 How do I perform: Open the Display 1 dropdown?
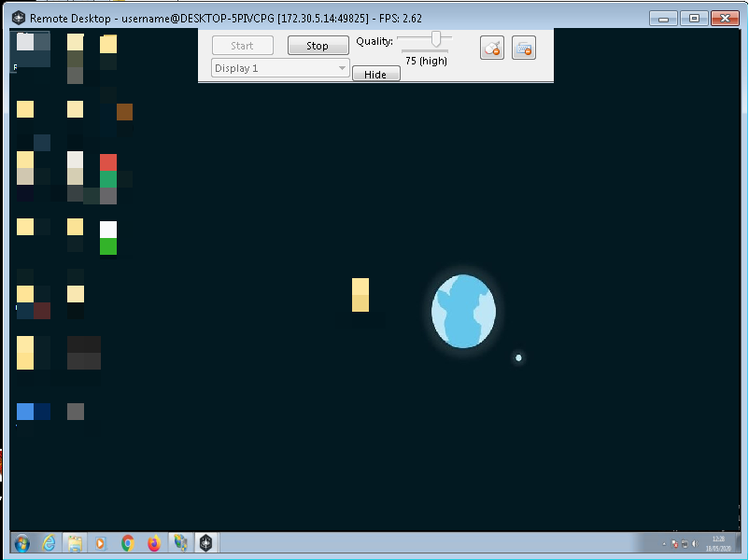tap(280, 68)
